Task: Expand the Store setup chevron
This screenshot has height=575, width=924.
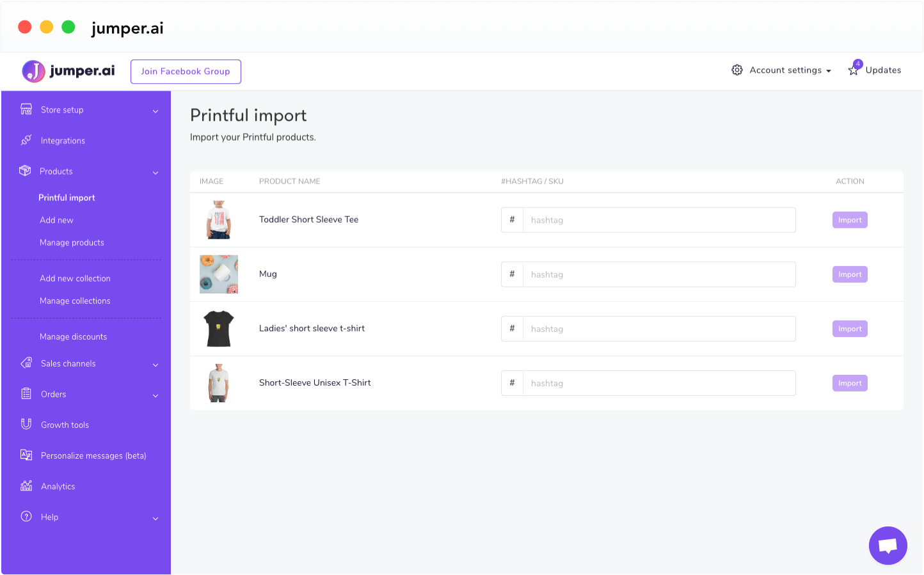Action: click(x=155, y=111)
